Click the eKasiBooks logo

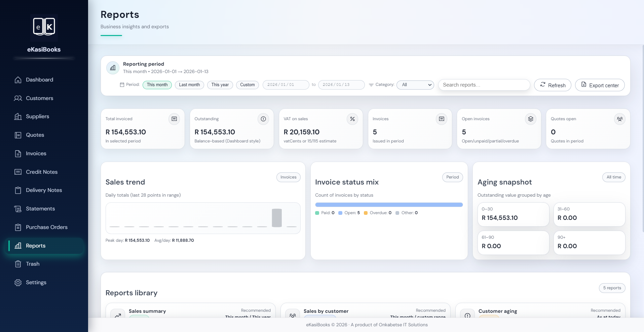pos(44,27)
